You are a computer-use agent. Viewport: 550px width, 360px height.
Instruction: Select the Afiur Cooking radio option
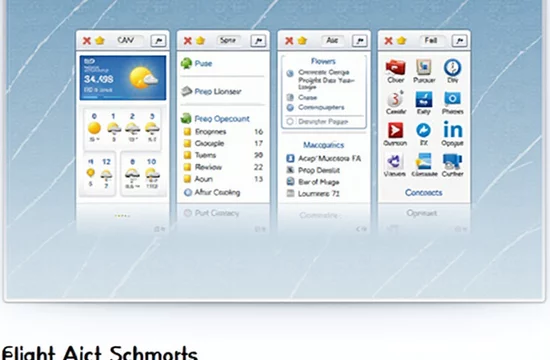coord(188,192)
